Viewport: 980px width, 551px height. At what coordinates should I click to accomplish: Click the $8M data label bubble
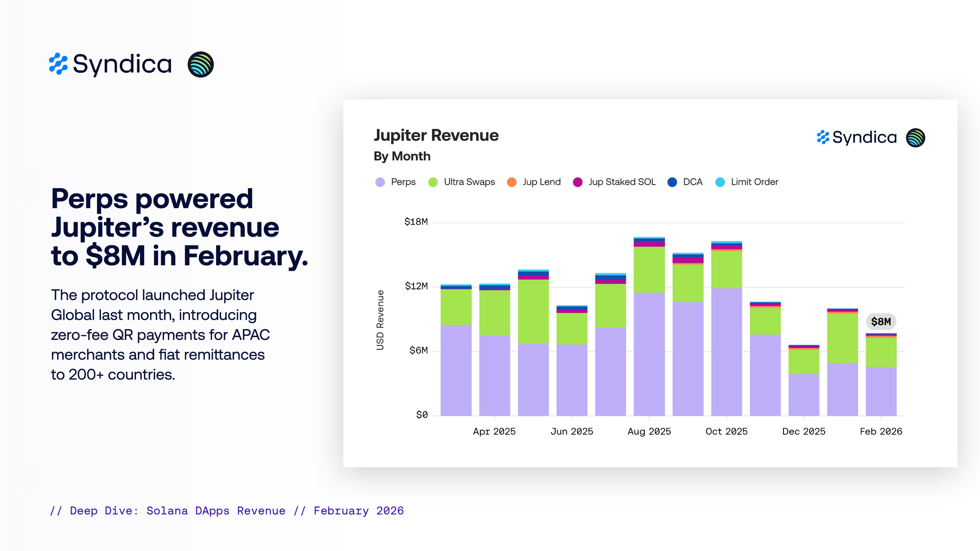coord(881,322)
